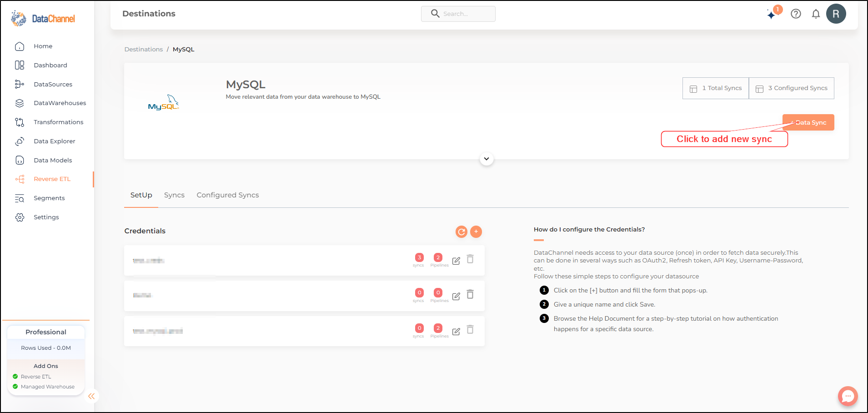The height and width of the screenshot is (413, 868).
Task: Open the chat support bubble
Action: [848, 396]
